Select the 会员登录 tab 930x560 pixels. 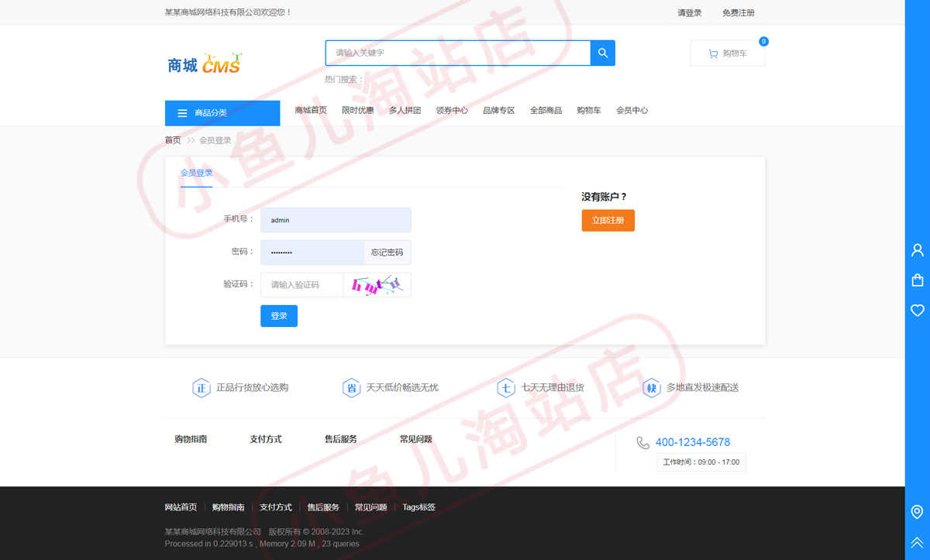click(x=197, y=173)
